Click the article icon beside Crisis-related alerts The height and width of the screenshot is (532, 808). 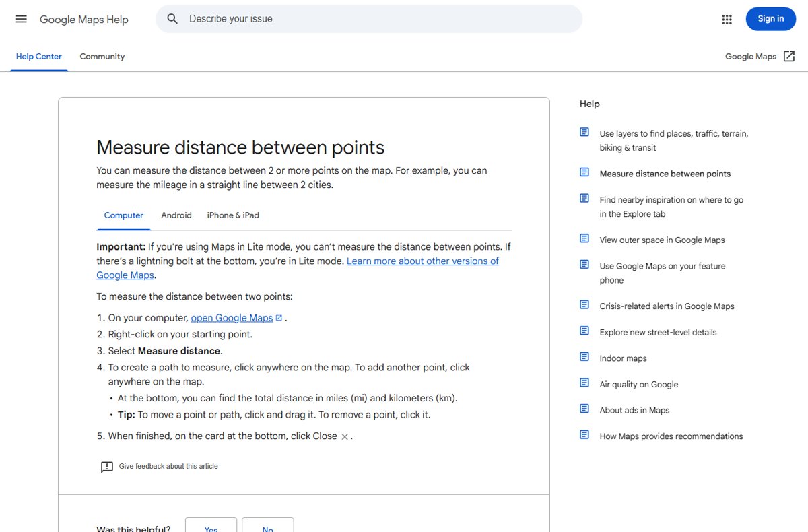click(584, 305)
